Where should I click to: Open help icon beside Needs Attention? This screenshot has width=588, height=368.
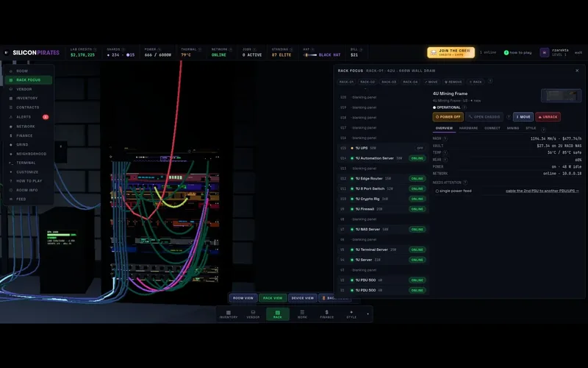coord(465,183)
